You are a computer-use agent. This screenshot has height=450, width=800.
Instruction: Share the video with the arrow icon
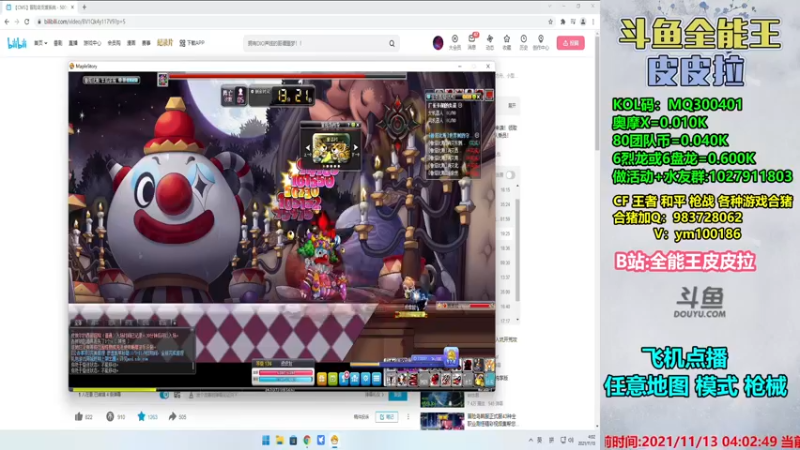[172, 416]
